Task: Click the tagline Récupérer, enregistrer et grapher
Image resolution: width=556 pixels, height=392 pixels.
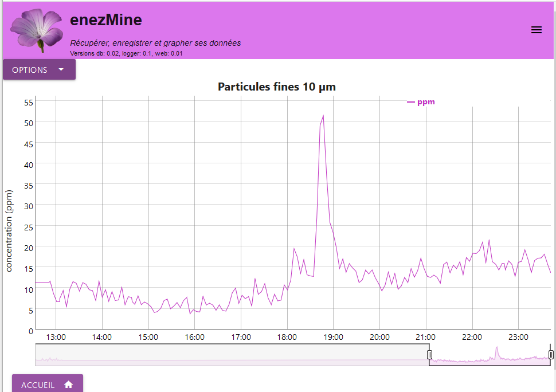Action: pos(155,43)
